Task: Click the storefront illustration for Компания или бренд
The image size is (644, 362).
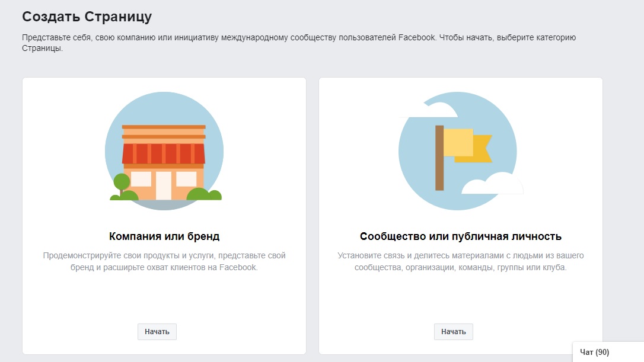Action: pyautogui.click(x=164, y=151)
